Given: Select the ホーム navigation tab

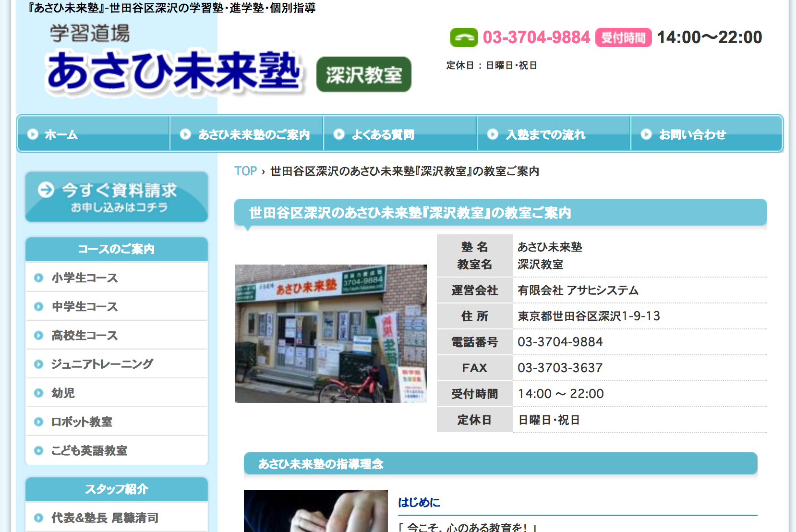Looking at the screenshot, I should pos(60,135).
